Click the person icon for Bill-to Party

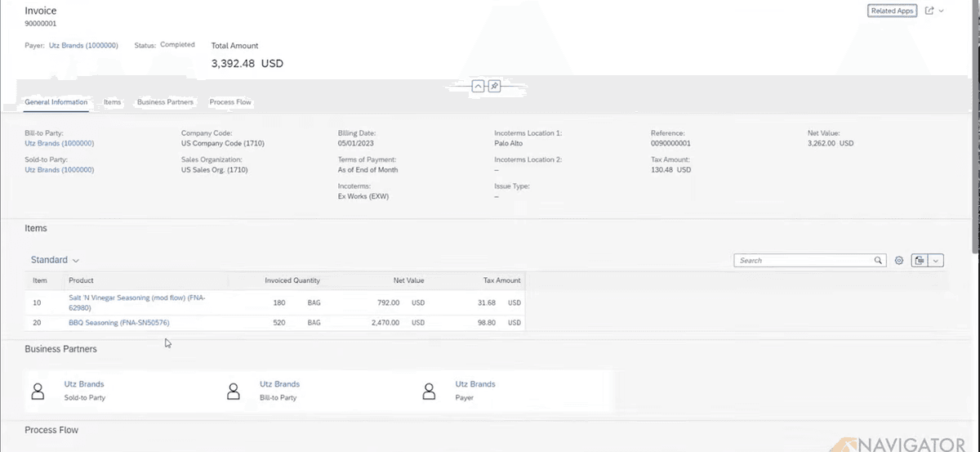[x=233, y=391]
